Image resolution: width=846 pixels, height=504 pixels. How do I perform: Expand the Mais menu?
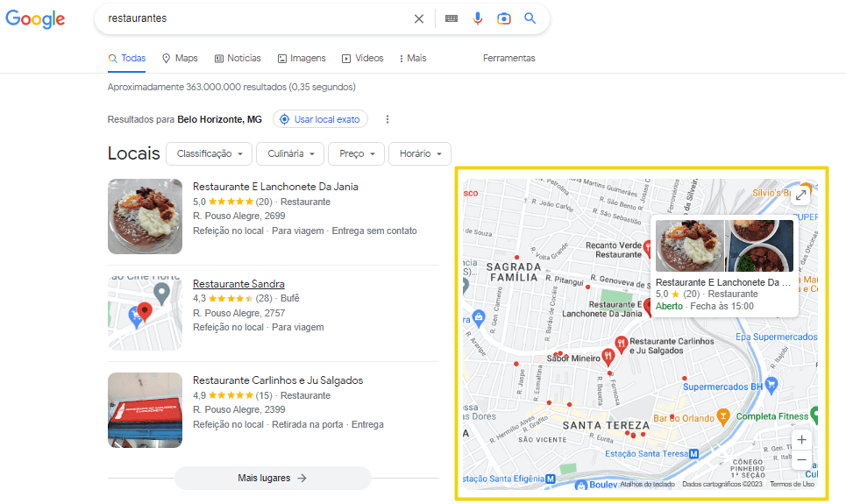[413, 58]
